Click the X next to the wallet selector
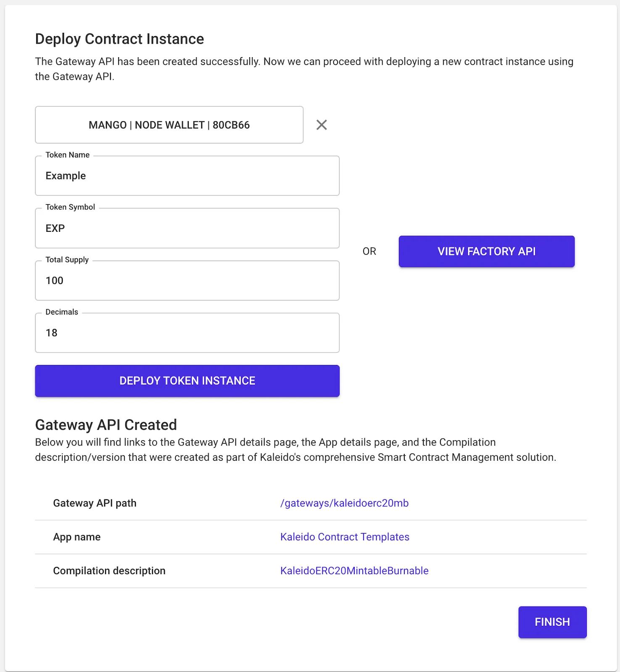The width and height of the screenshot is (620, 672). (322, 125)
